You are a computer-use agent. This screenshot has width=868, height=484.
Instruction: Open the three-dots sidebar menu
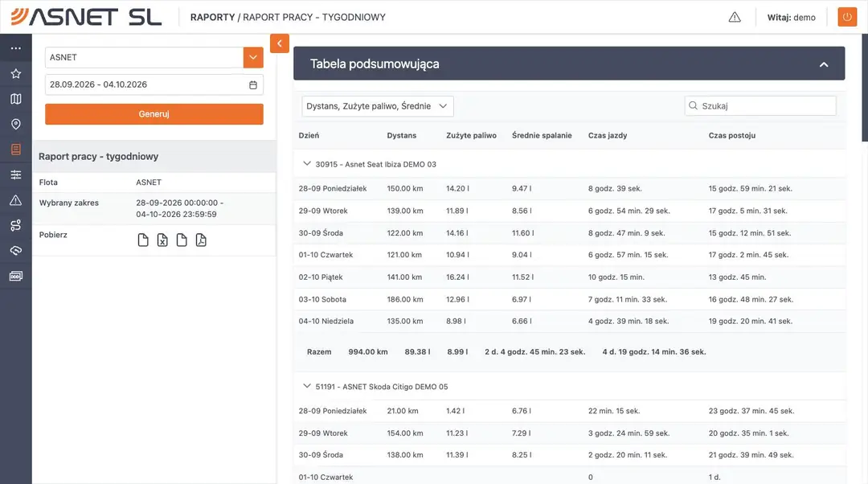[x=15, y=48]
